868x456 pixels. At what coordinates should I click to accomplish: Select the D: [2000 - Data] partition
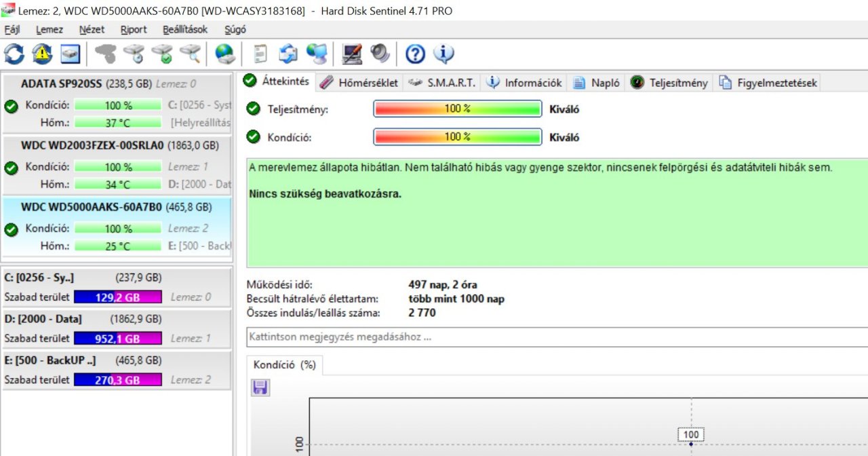[x=117, y=328]
